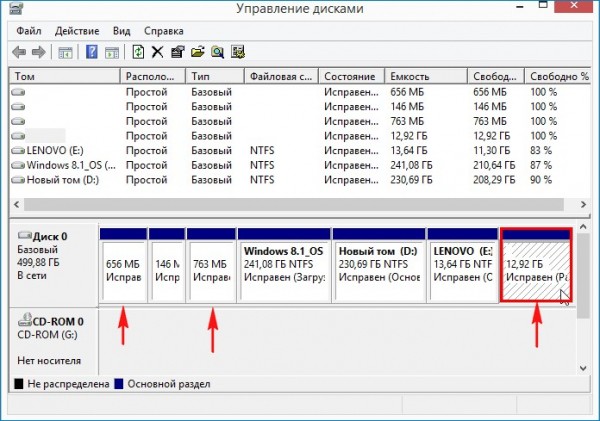Click the Не распределена black legend swatch
This screenshot has height=421, width=600.
(x=19, y=384)
